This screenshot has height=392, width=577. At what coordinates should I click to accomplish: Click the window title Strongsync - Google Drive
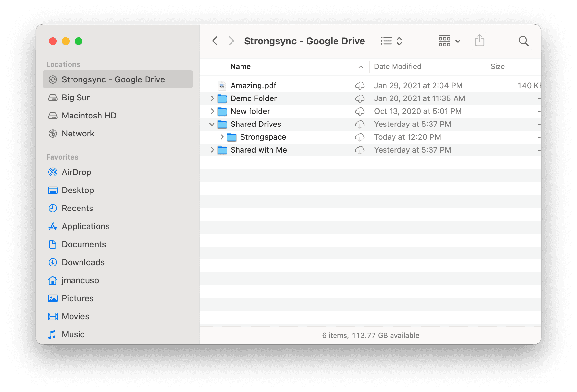305,41
